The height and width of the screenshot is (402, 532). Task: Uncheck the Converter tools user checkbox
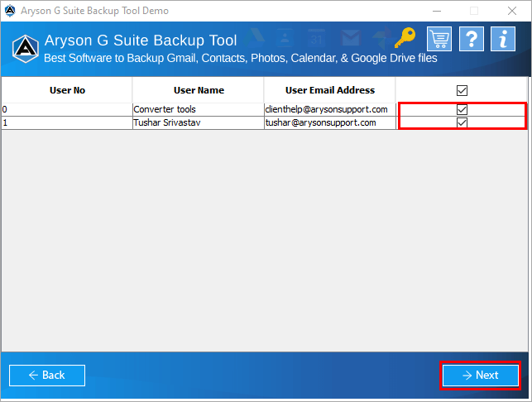pyautogui.click(x=462, y=109)
